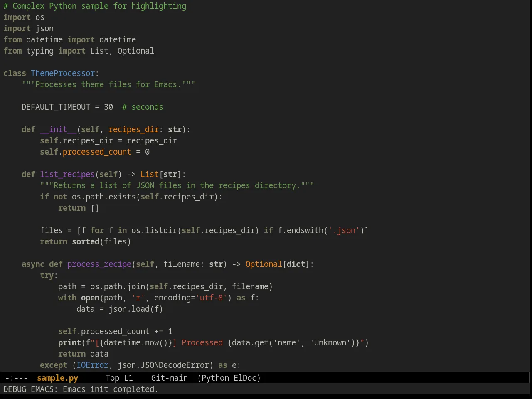
Task: Click the 'async' keyword
Action: 33,264
